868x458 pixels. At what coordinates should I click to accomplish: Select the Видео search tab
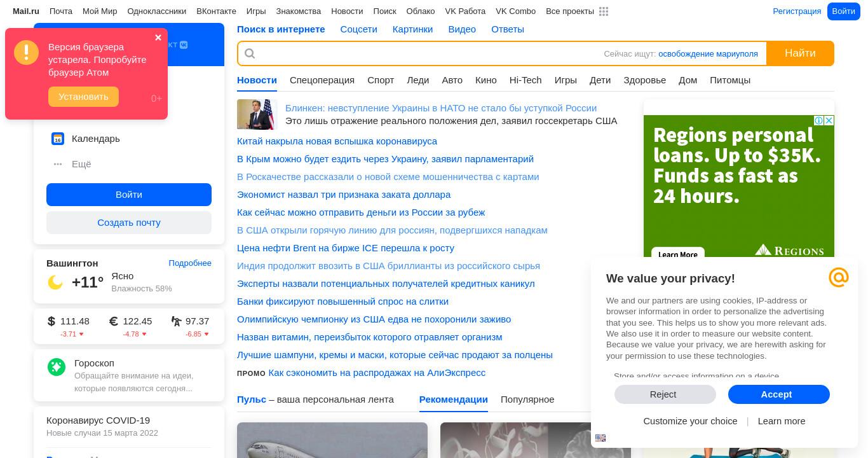click(462, 29)
